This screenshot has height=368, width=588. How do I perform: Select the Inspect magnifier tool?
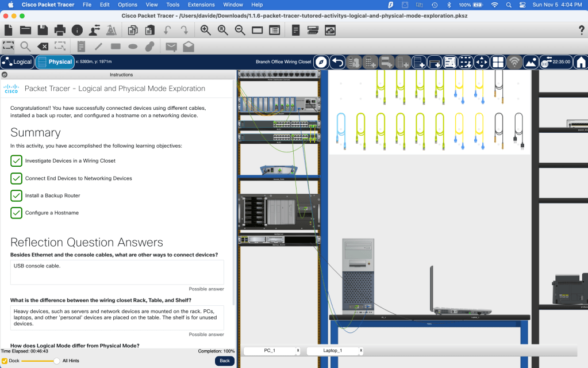pyautogui.click(x=25, y=47)
